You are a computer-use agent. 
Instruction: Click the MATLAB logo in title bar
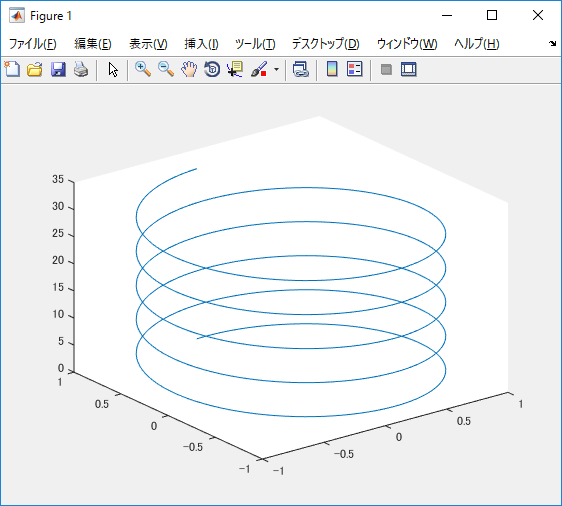17,15
